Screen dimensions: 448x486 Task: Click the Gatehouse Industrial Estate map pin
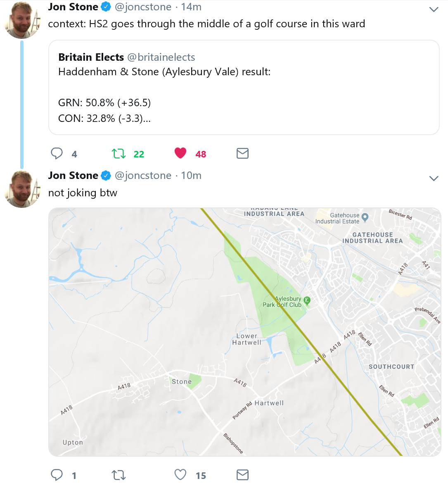pyautogui.click(x=365, y=217)
